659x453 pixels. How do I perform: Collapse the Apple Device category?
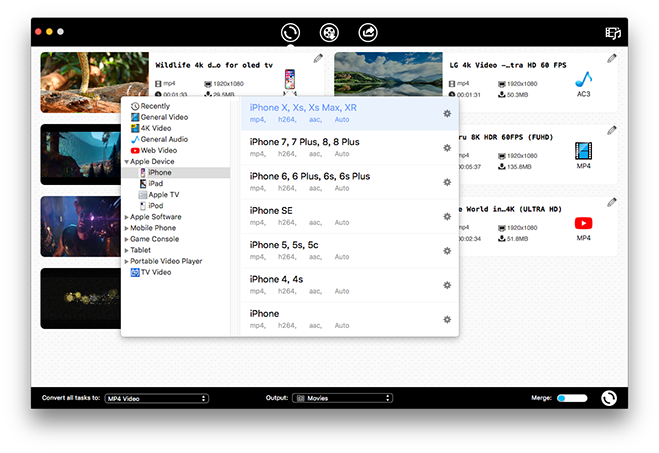(x=127, y=162)
